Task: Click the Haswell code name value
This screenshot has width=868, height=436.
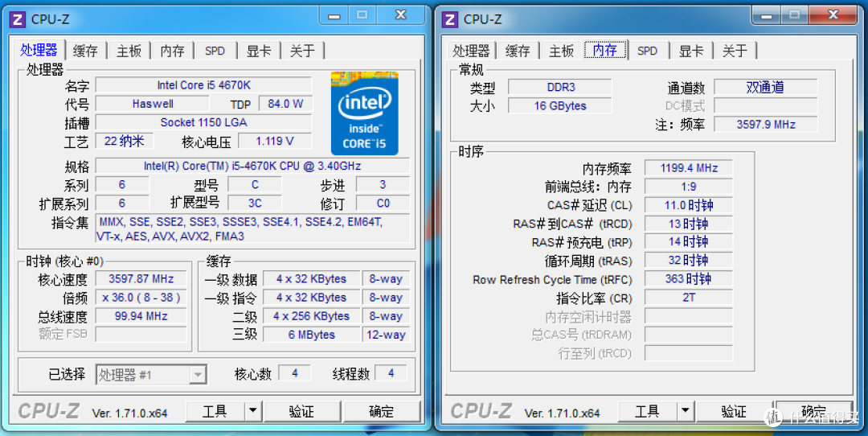Action: click(x=152, y=104)
